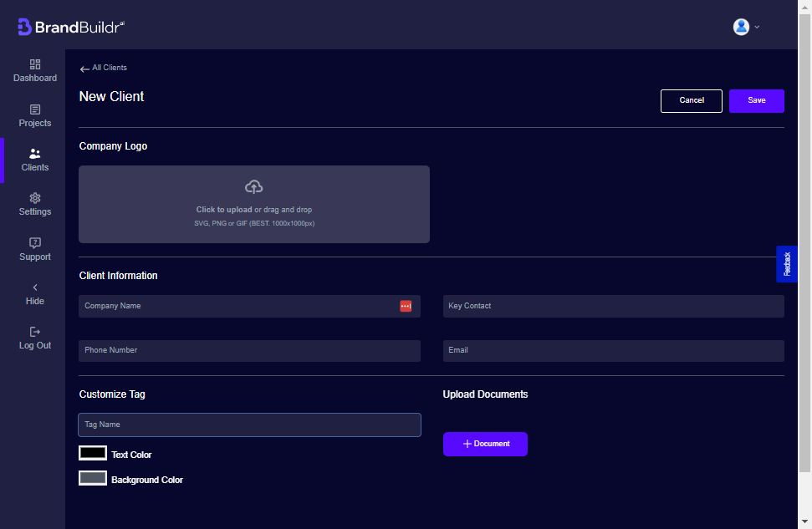Click the scrollbar down arrow
Image resolution: width=812 pixels, height=529 pixels.
(804, 521)
